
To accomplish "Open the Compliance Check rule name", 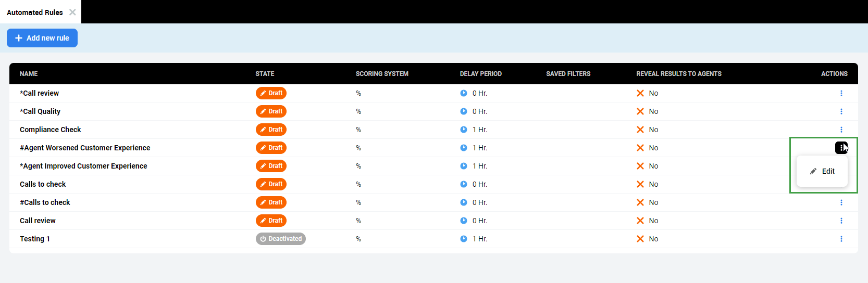I will (x=51, y=130).
